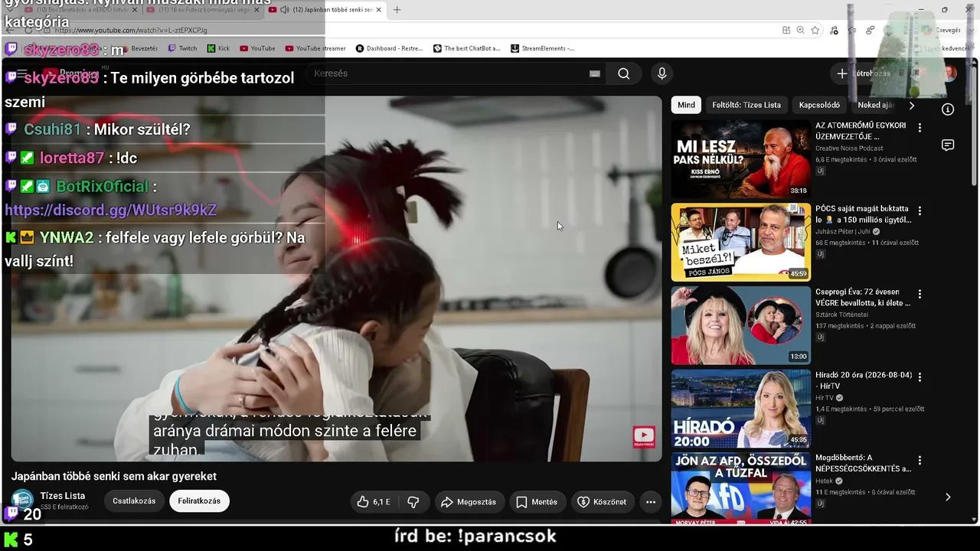Click the zoom magnifier icon in address bar
This screenshot has width=980, height=551.
(800, 30)
